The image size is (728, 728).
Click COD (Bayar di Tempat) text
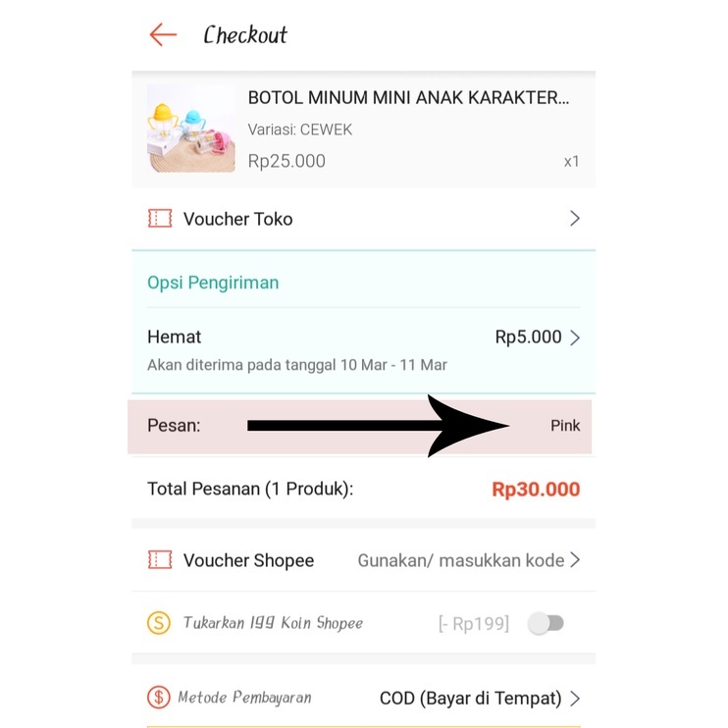tap(470, 699)
